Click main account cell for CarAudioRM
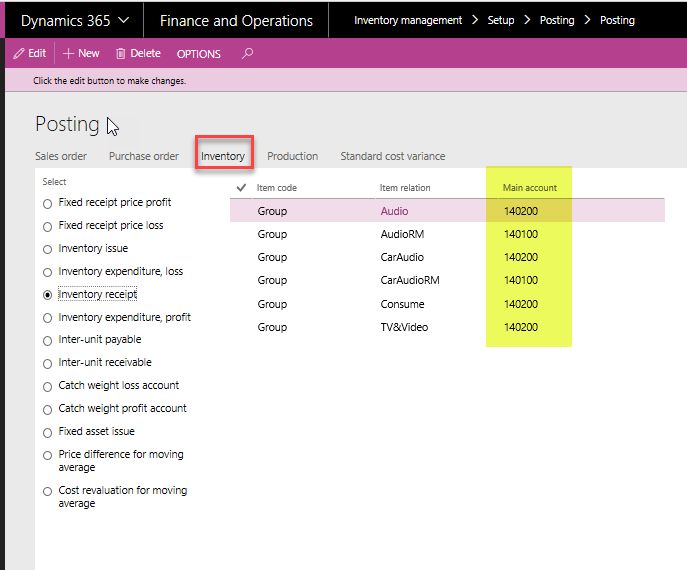This screenshot has height=570, width=687. 521,281
